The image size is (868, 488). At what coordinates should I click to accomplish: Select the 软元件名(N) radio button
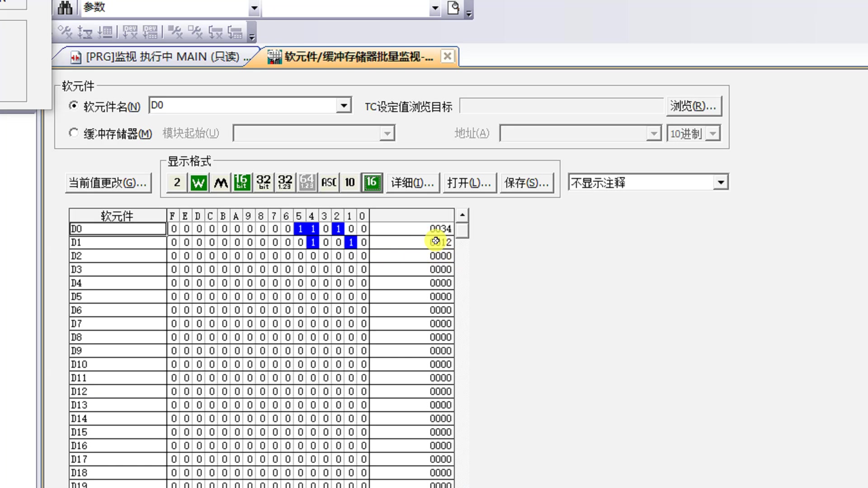pos(73,106)
